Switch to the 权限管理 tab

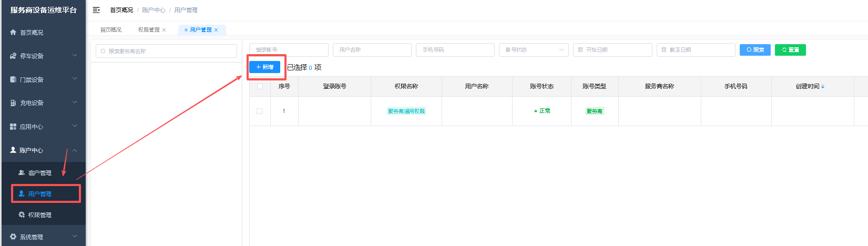(x=149, y=30)
